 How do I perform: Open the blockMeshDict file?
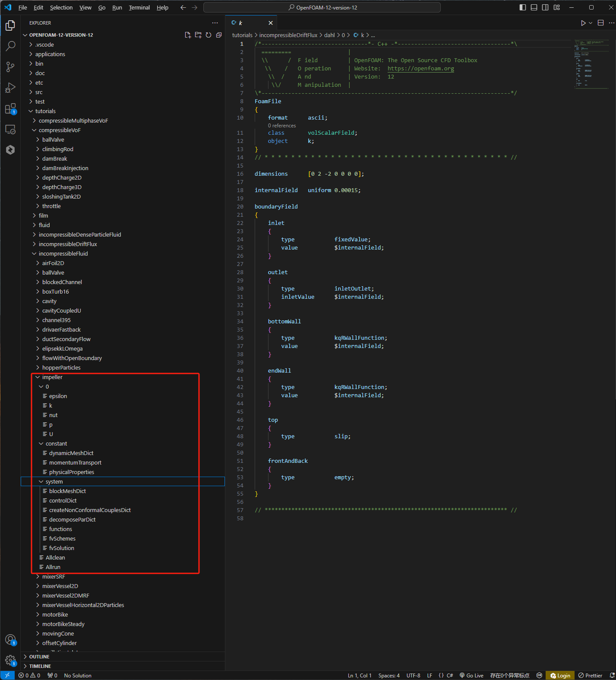[x=67, y=491]
